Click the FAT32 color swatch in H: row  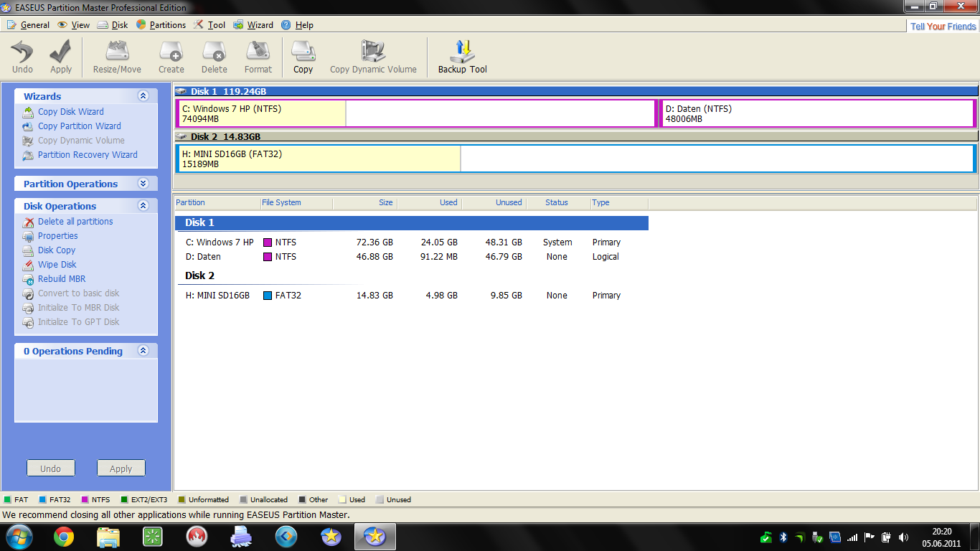(268, 296)
